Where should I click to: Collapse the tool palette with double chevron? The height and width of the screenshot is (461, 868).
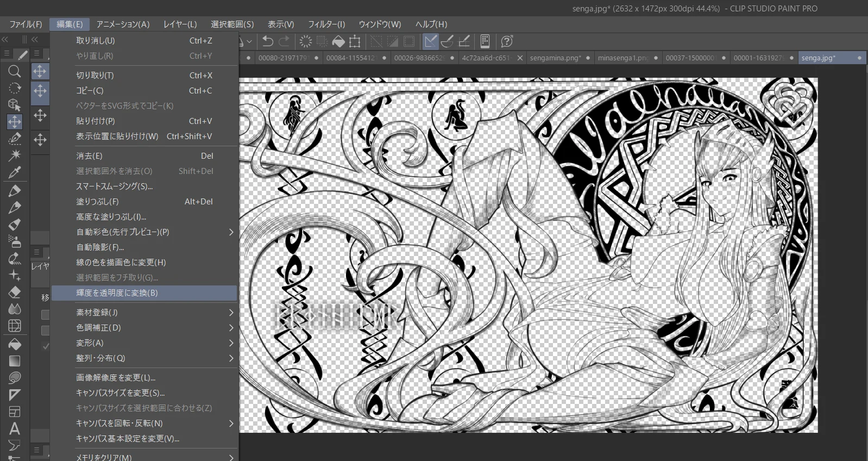point(4,39)
